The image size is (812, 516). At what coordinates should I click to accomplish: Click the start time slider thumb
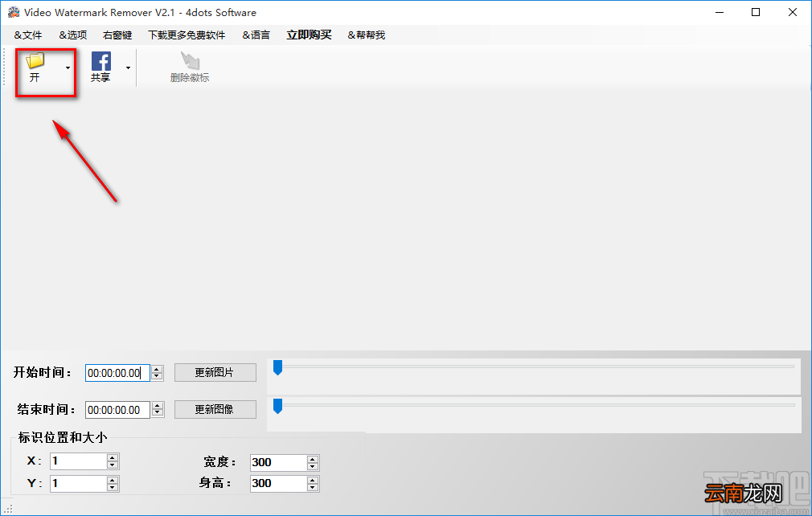point(277,367)
